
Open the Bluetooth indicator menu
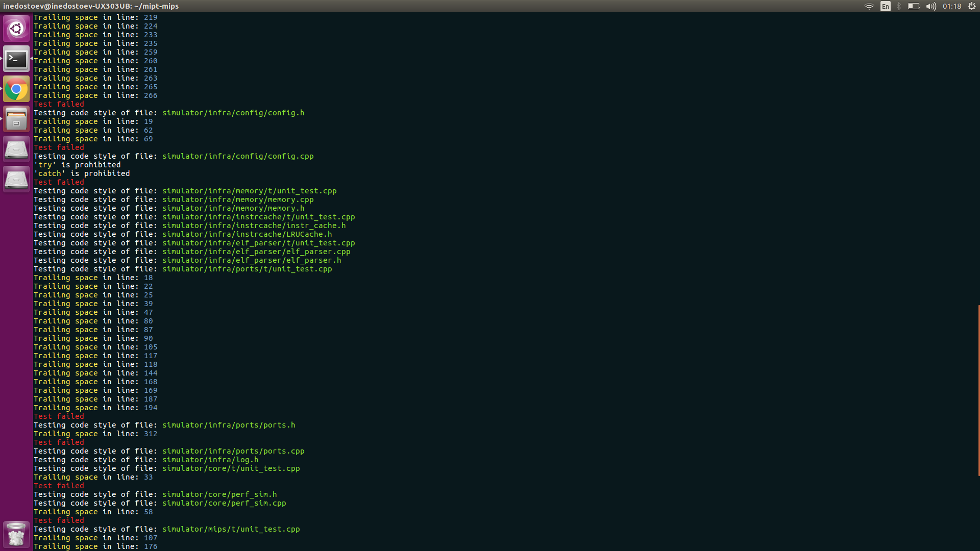point(898,7)
